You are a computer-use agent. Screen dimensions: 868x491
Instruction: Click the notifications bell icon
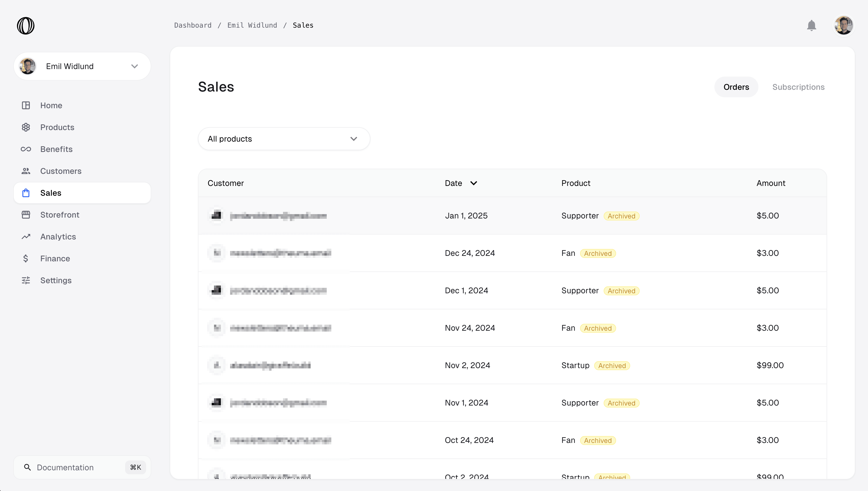pos(811,26)
